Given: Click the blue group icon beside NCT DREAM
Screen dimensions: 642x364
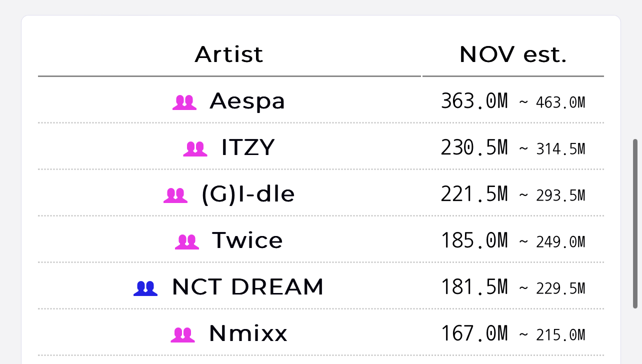Looking at the screenshot, I should [x=145, y=288].
